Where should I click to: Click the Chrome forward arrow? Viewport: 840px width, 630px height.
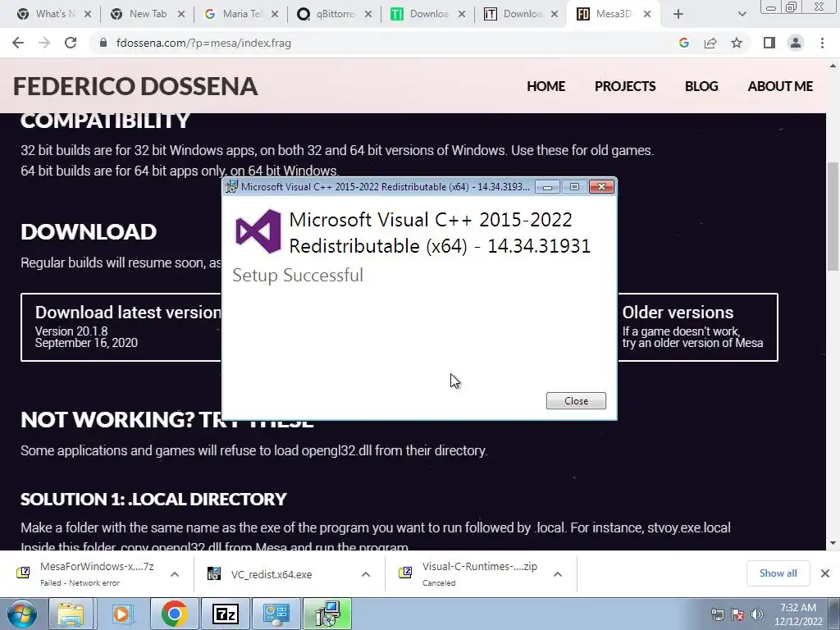point(44,43)
